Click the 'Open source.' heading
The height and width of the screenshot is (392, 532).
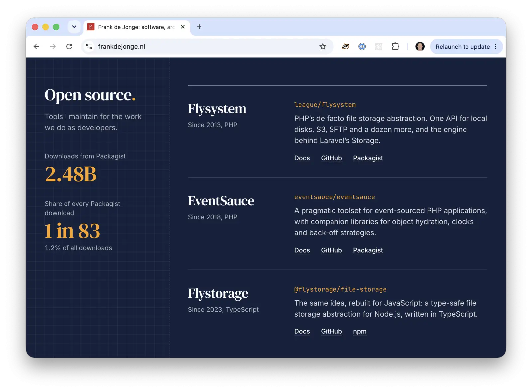pyautogui.click(x=90, y=95)
